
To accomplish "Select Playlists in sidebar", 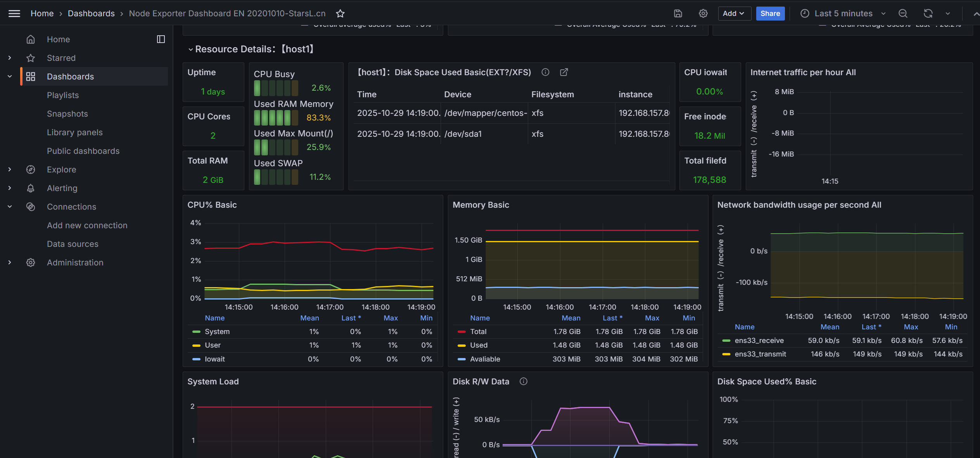I will coord(63,95).
